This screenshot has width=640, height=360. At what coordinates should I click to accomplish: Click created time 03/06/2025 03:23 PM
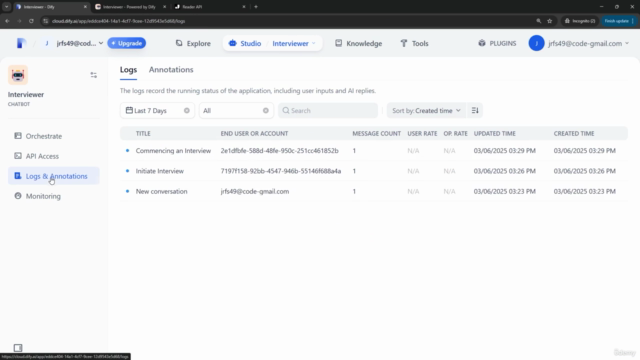584,191
